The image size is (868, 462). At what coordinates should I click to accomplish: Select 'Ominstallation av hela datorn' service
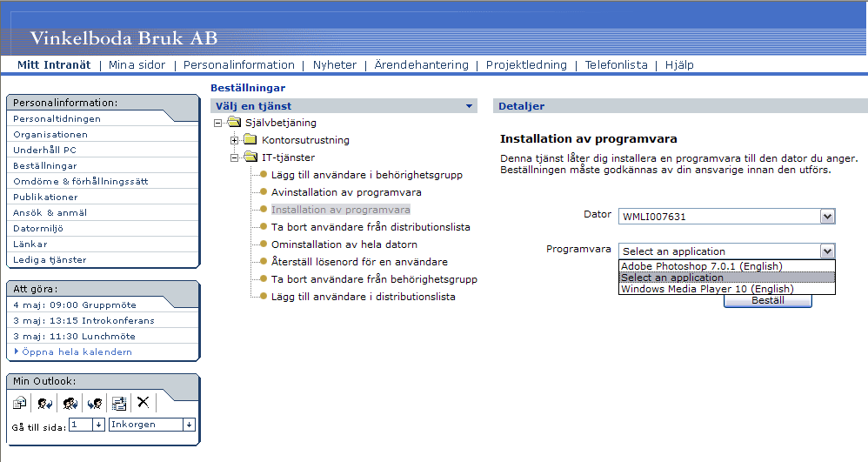pyautogui.click(x=344, y=244)
